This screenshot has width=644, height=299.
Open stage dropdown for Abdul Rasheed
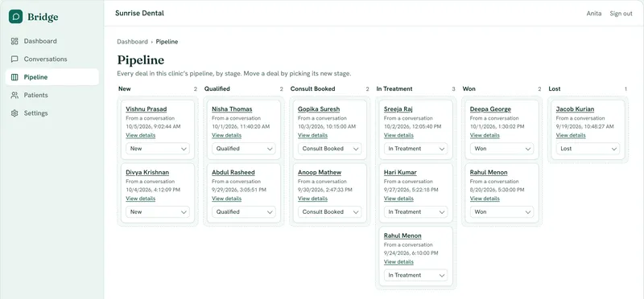[244, 212]
